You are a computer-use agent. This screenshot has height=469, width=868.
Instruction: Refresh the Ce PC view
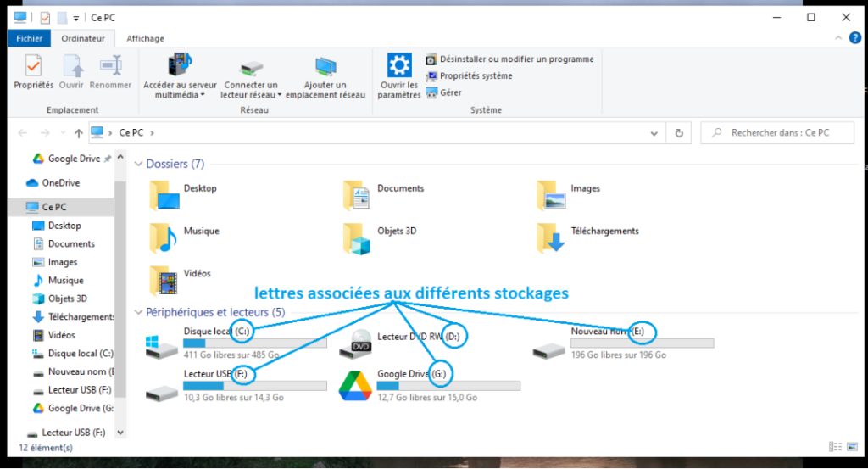(x=679, y=133)
